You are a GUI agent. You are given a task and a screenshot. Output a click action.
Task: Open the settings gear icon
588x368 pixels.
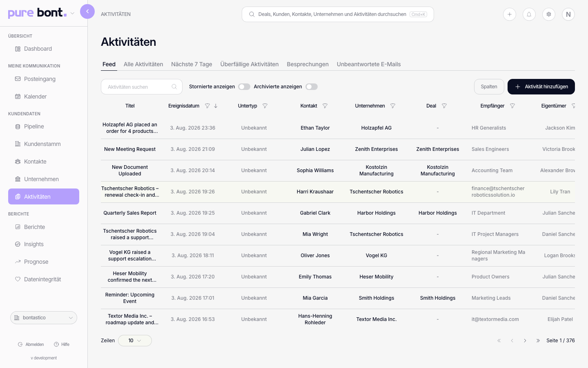(x=549, y=14)
